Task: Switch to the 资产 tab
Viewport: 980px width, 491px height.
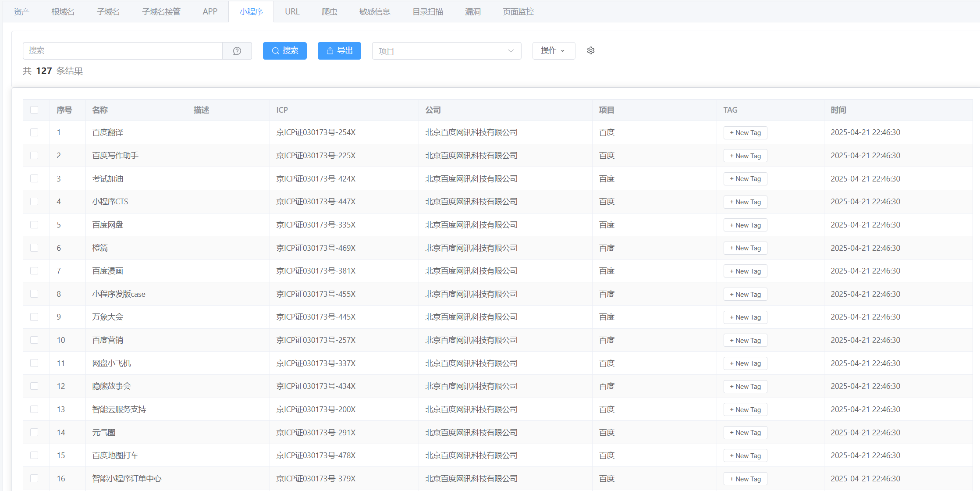Action: click(x=22, y=12)
